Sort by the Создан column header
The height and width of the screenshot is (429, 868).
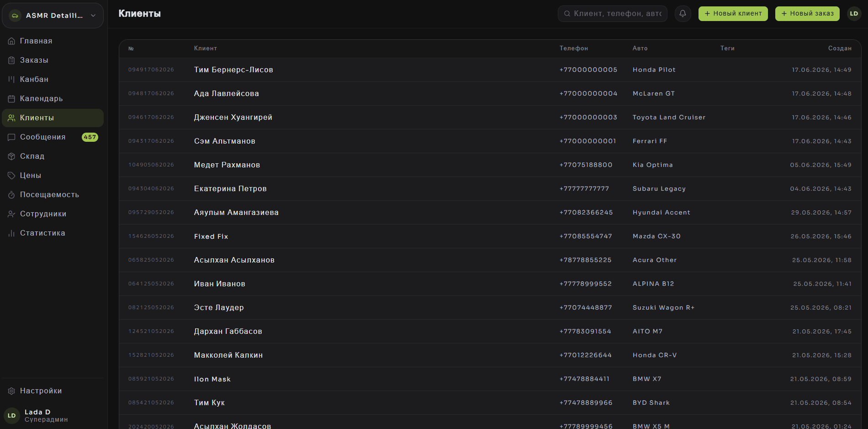[840, 48]
